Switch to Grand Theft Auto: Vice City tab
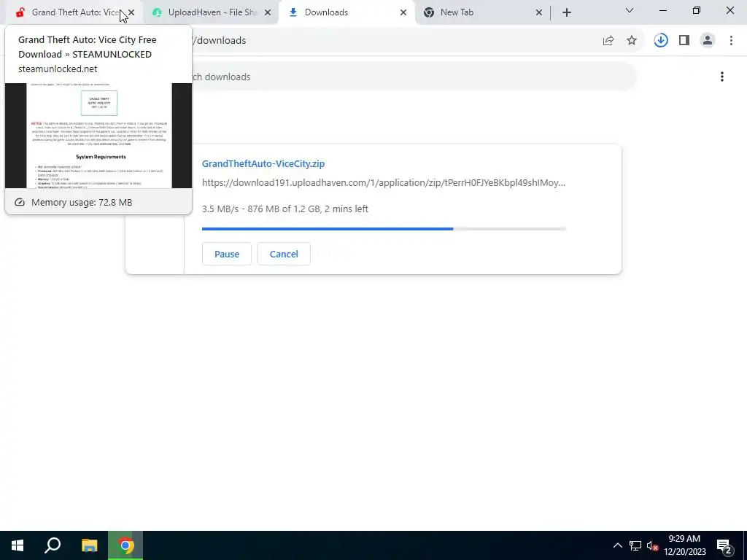 [71, 12]
